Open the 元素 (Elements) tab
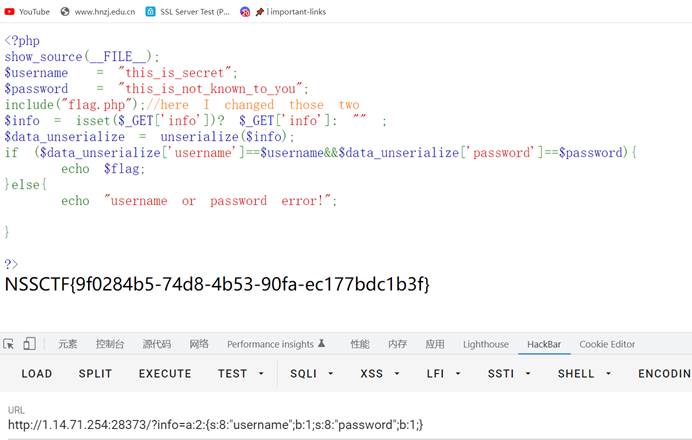The image size is (692, 440). tap(67, 344)
